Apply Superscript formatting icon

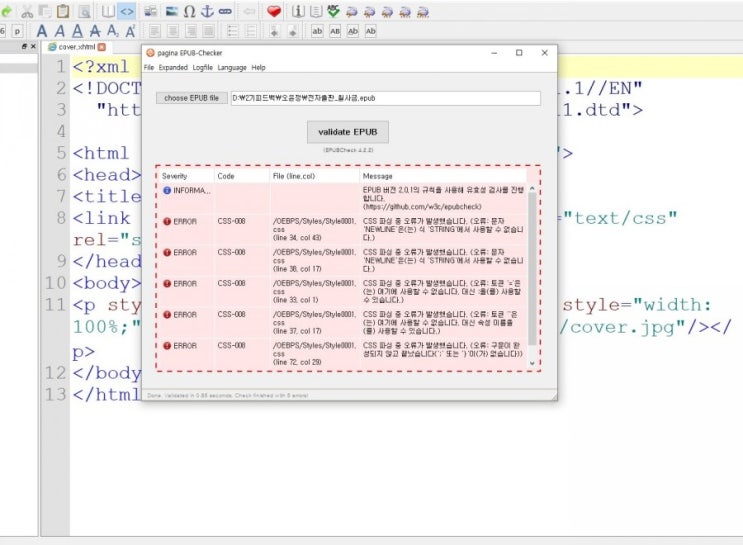tap(130, 31)
